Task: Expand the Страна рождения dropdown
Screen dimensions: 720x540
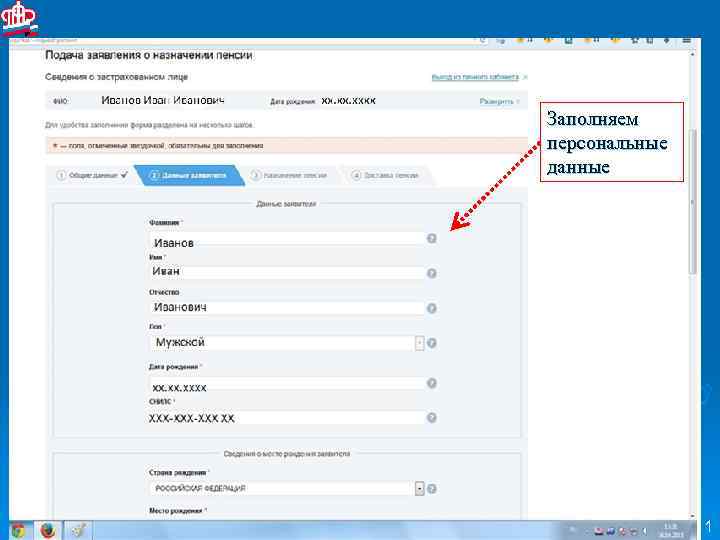Action: (419, 489)
